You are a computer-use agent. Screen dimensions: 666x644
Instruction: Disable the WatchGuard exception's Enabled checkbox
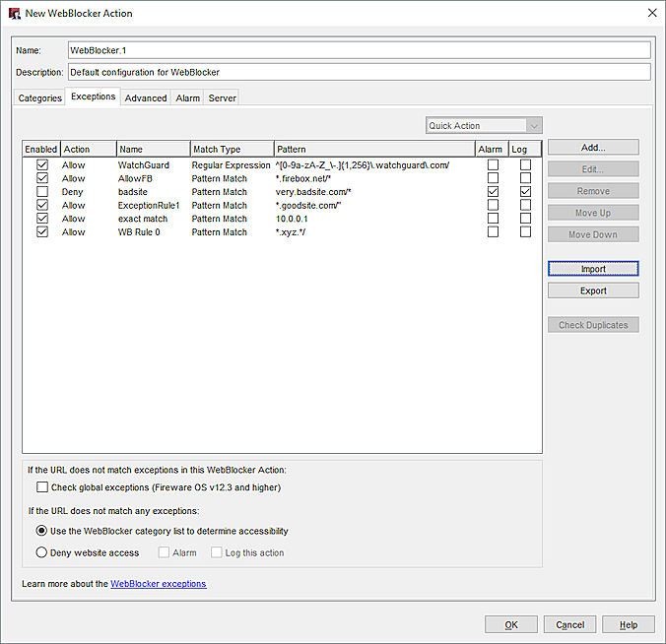pos(42,165)
